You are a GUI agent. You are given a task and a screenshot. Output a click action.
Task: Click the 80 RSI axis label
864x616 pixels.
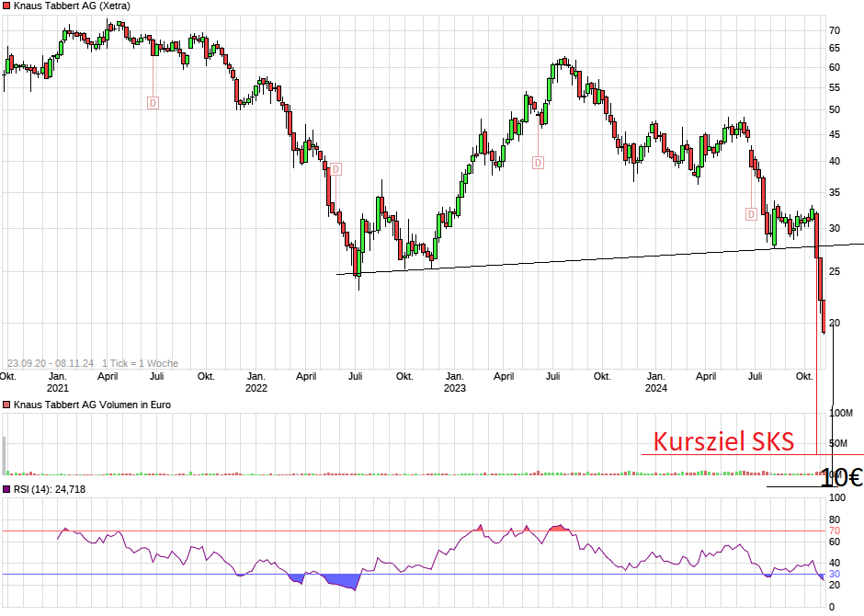click(835, 520)
